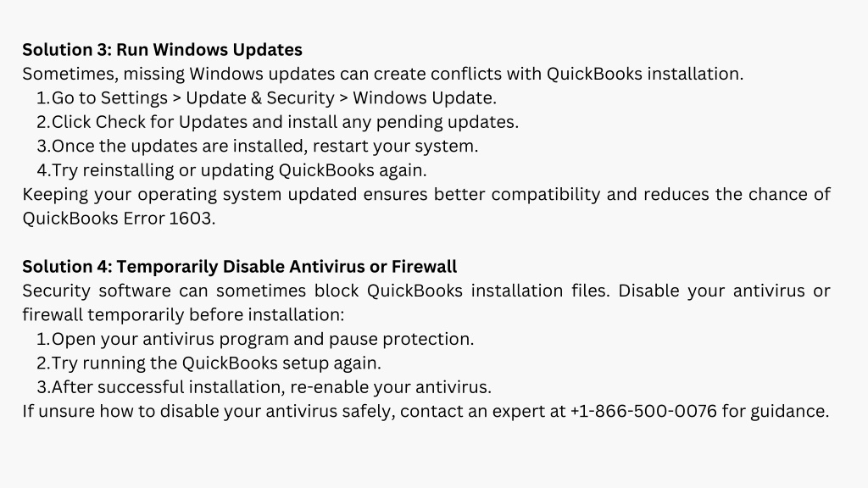
Task: Click the phone number +1-866-500-0076
Action: point(643,412)
